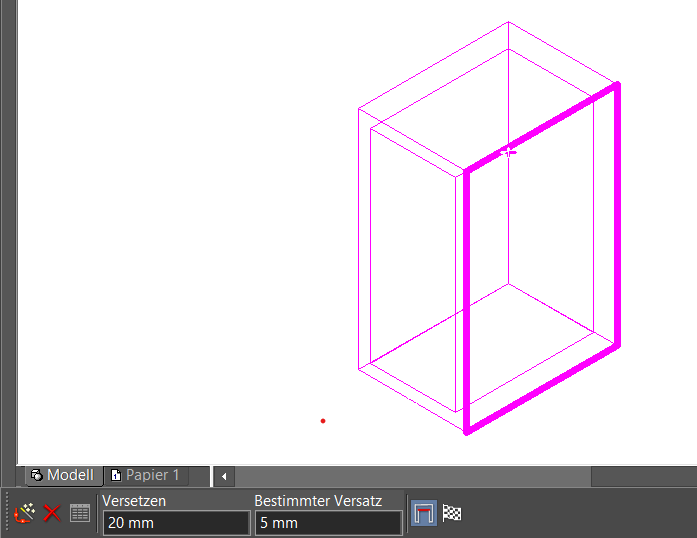Toggle the open-profile offset mode icon
This screenshot has height=538, width=697.
pyautogui.click(x=424, y=513)
